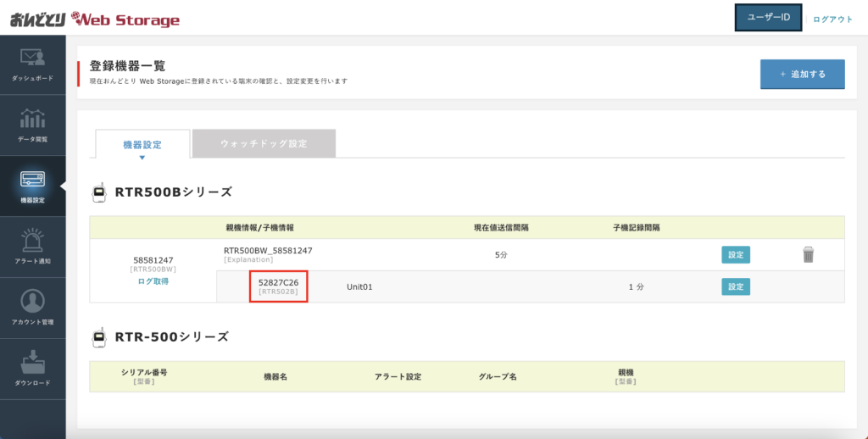Select the device settings sidebar icon
The width and height of the screenshot is (868, 439).
(32, 180)
